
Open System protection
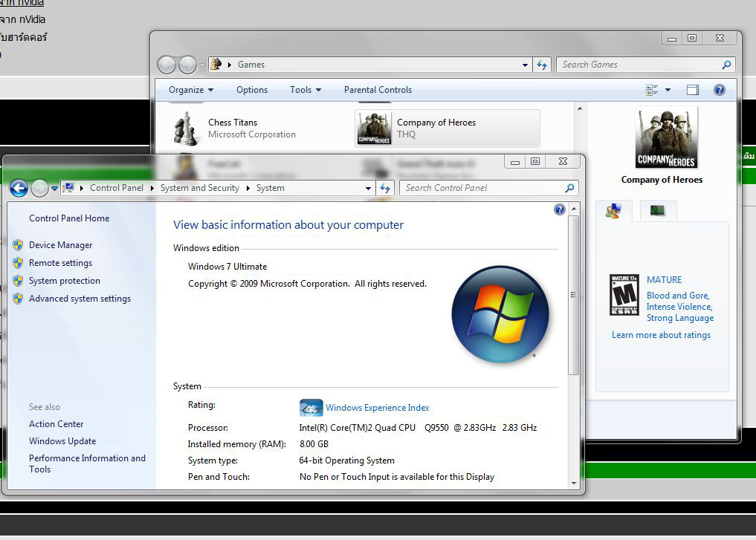click(x=65, y=281)
